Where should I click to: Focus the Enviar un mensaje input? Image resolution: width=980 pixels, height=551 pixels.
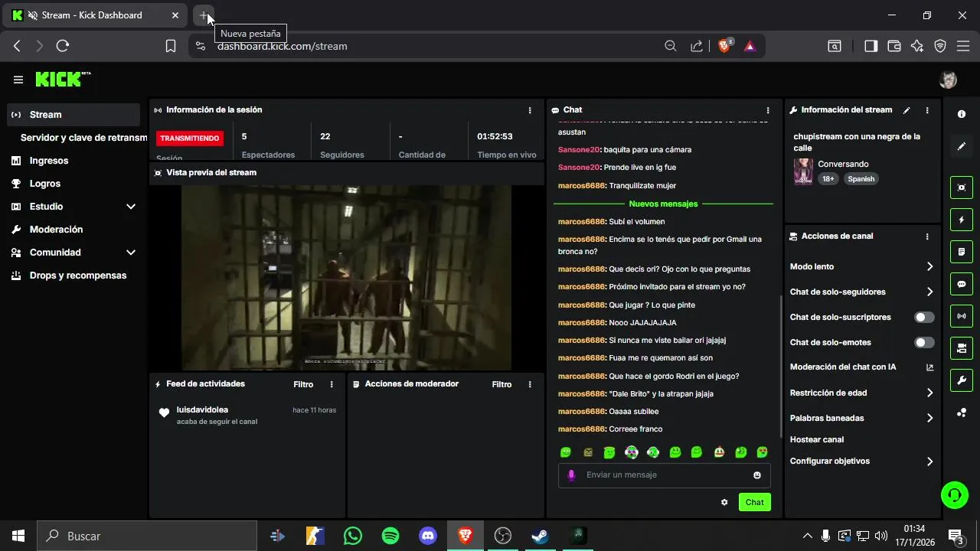click(663, 475)
